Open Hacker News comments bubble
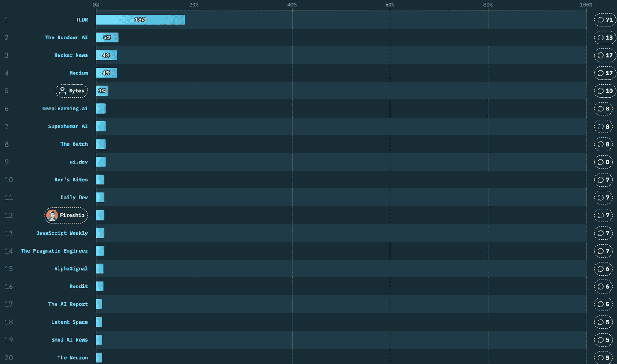 point(605,55)
